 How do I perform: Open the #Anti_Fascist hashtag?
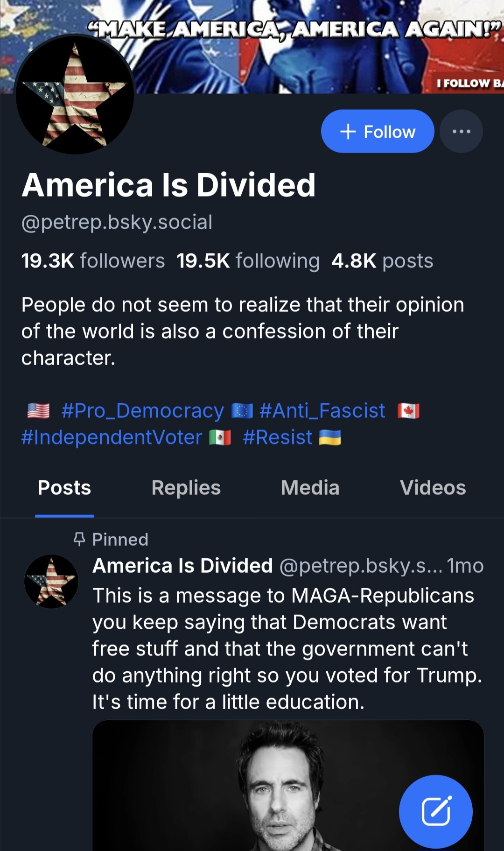tap(322, 411)
